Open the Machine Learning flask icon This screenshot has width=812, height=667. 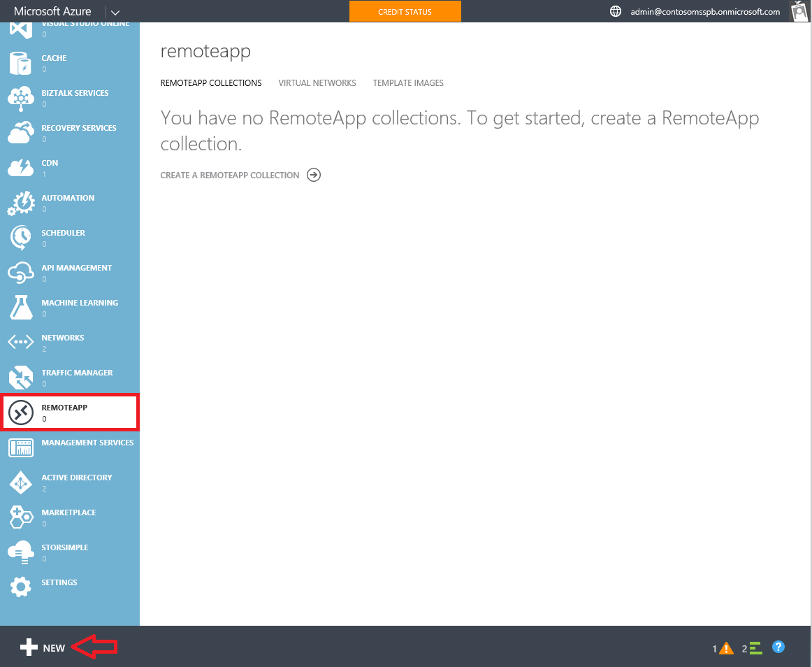(21, 308)
